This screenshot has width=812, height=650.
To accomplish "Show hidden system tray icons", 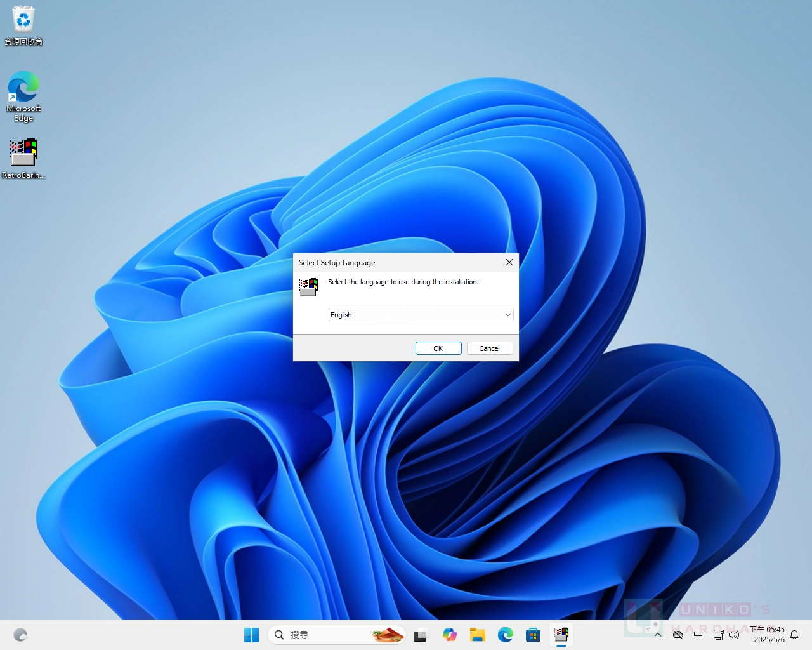I will click(x=658, y=635).
